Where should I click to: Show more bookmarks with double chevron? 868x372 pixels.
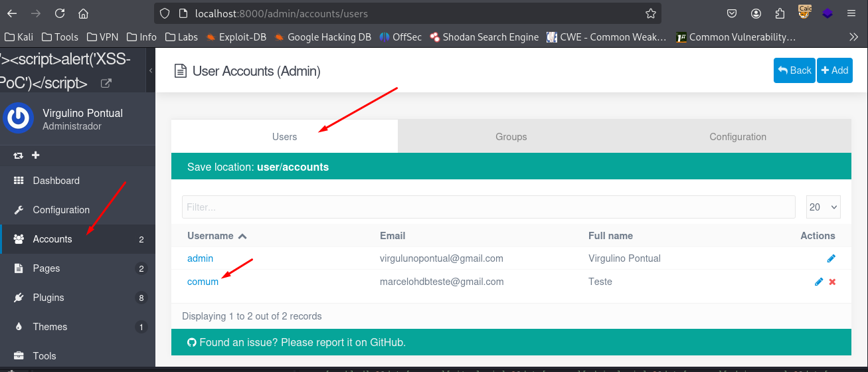point(853,37)
